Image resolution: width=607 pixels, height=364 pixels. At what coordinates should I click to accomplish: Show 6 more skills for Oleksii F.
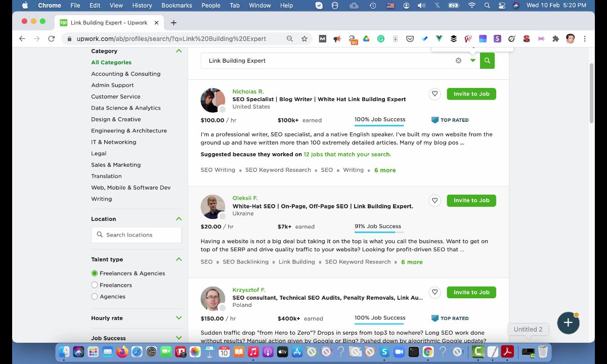[412, 262]
